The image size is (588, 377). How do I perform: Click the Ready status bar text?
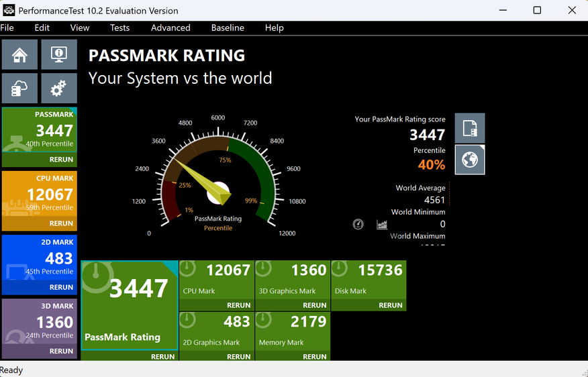(x=11, y=370)
